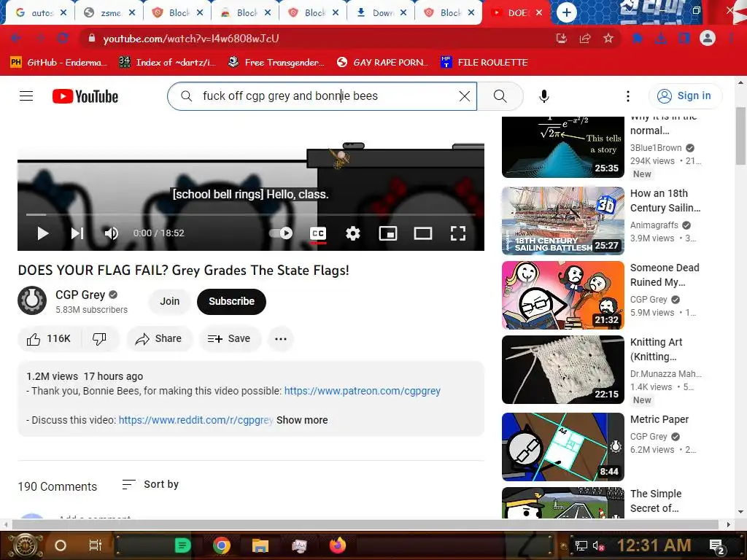Toggle browser side panel
This screenshot has height=560, width=747.
point(684,39)
